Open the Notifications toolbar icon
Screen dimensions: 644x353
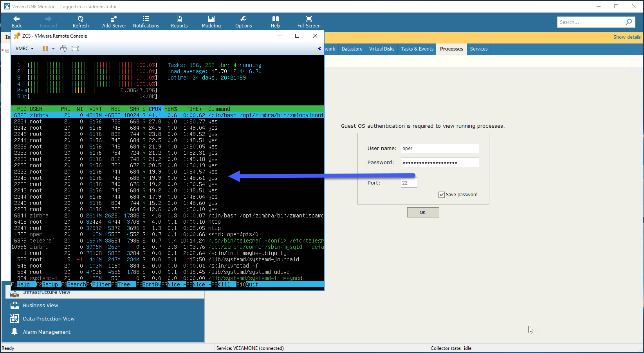146,19
